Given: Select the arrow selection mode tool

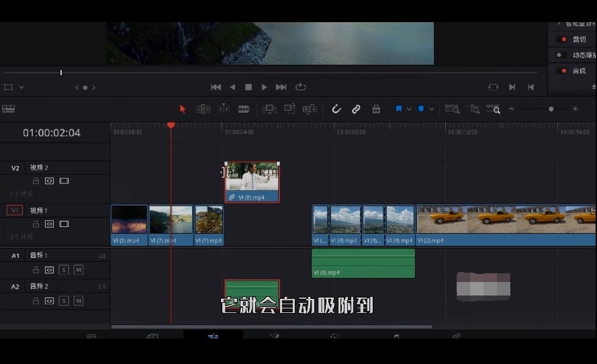Looking at the screenshot, I should [x=183, y=109].
